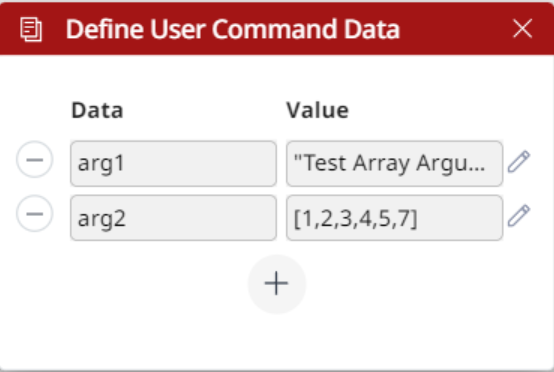Close the Define User Command Data dialog
This screenshot has width=554, height=372.
[x=522, y=28]
